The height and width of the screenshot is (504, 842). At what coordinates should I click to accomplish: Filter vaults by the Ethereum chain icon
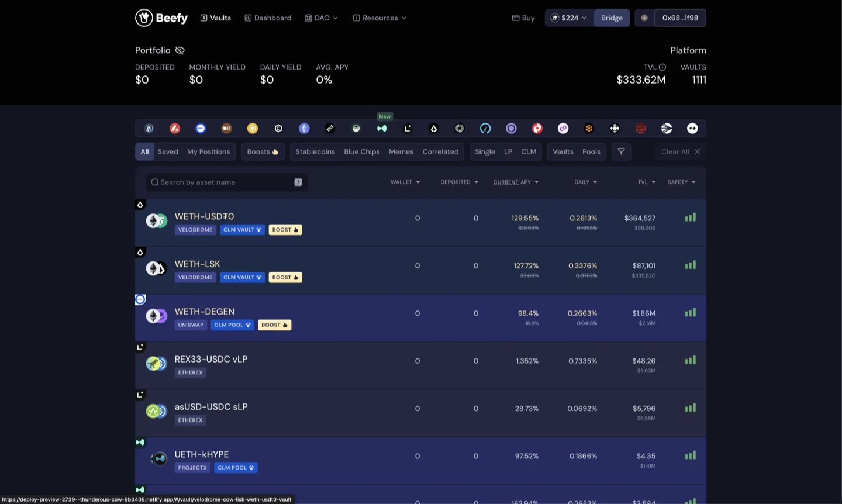tap(304, 129)
